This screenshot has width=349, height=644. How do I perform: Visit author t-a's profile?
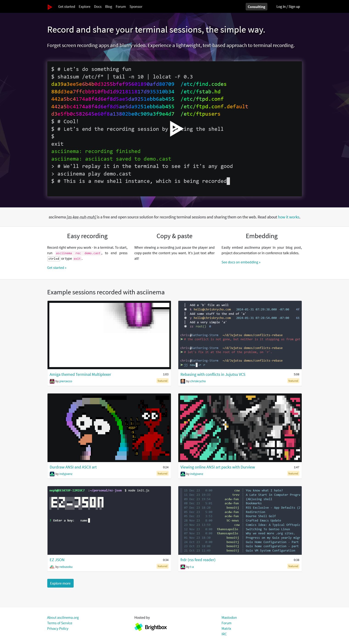tap(192, 567)
